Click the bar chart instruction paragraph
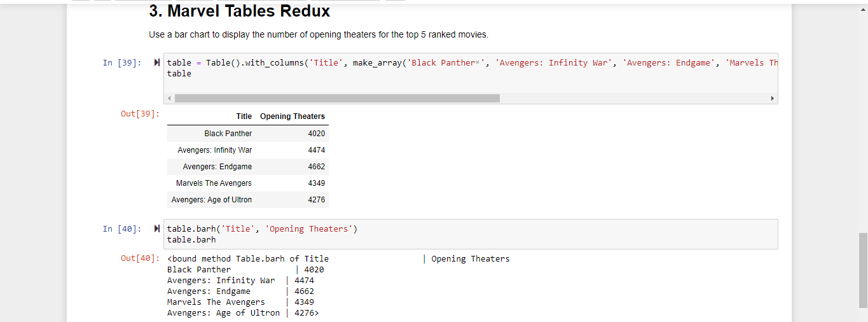Viewport: 868px width, 322px height. [x=319, y=34]
